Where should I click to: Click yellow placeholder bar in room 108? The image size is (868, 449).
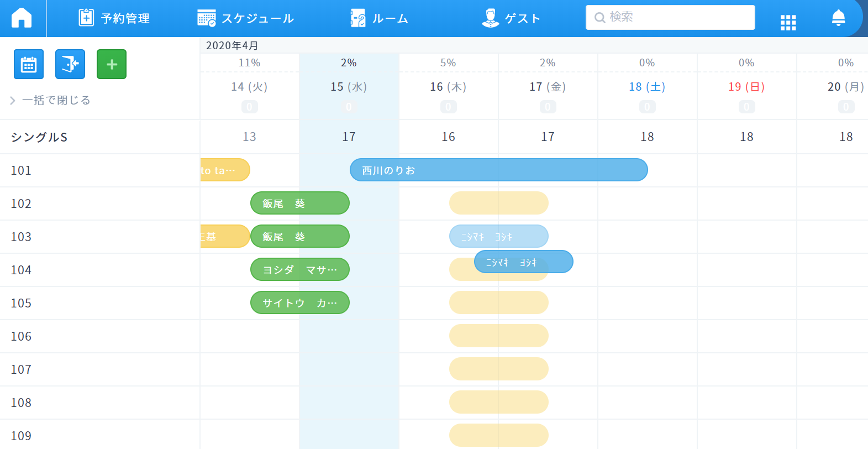(499, 402)
